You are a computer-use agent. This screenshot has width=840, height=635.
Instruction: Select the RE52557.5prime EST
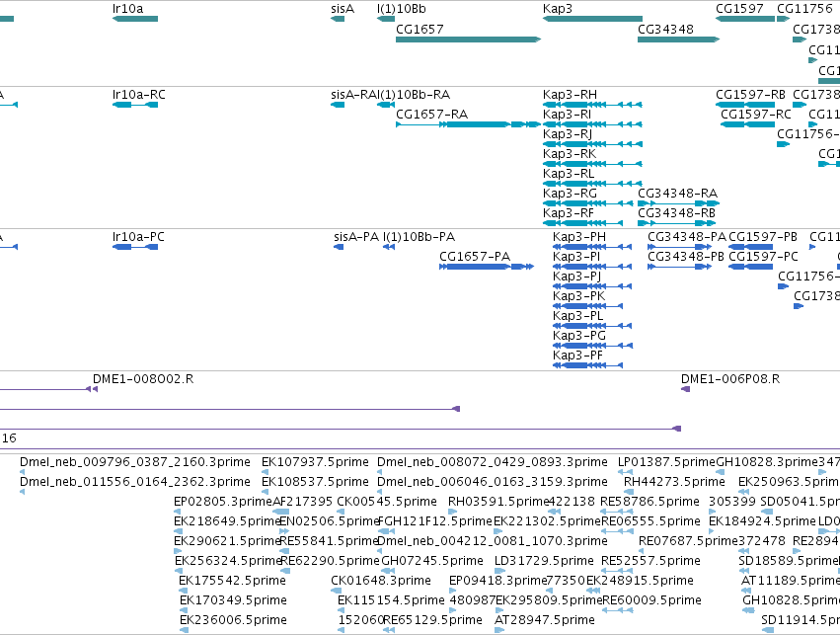click(x=616, y=571)
